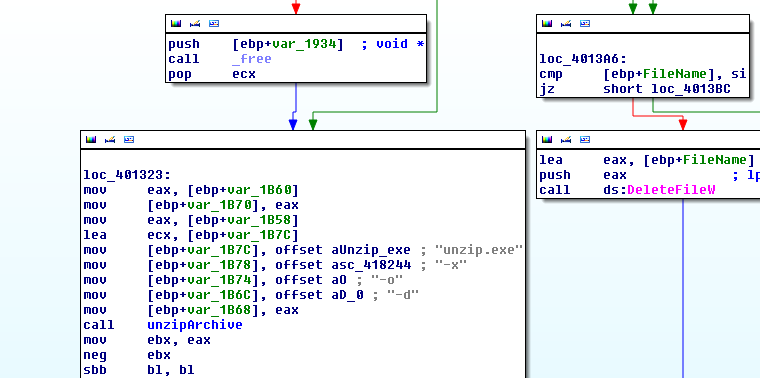Click group-nodes icon in DeleteFileW block
760x379 pixels.
click(585, 140)
